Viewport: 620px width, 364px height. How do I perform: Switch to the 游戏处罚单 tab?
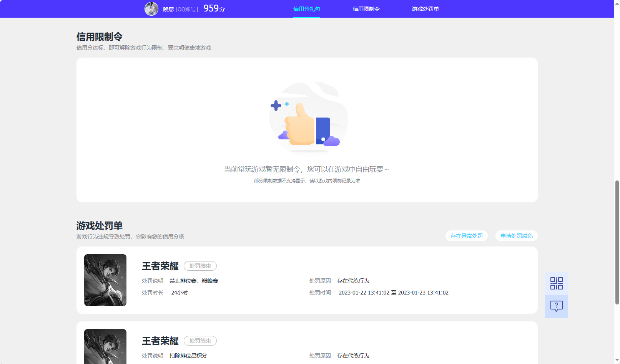point(426,8)
